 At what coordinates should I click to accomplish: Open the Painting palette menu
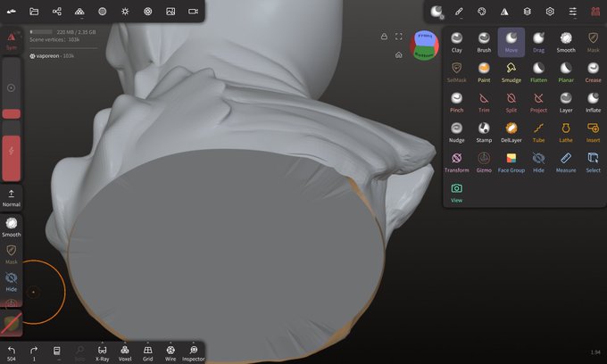(481, 12)
